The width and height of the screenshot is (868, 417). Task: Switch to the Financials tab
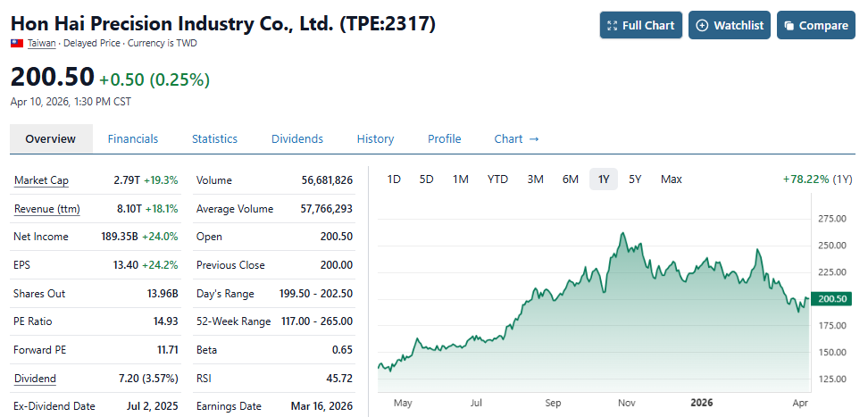point(133,138)
